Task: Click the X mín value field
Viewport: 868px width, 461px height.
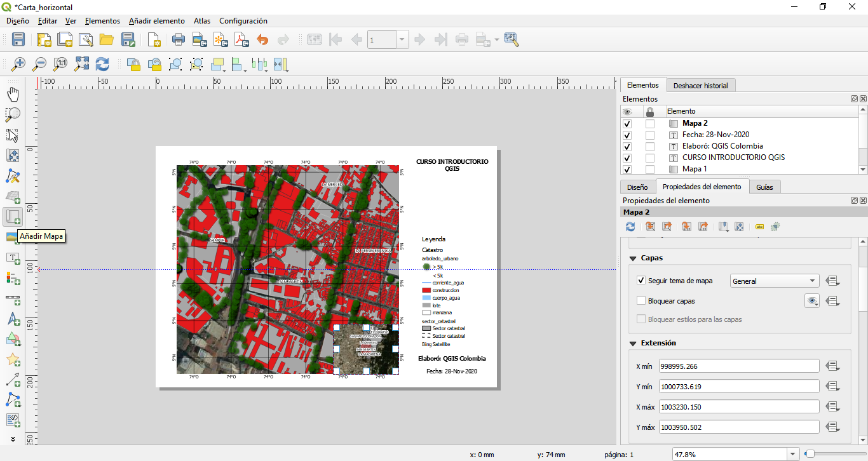Action: click(x=739, y=366)
